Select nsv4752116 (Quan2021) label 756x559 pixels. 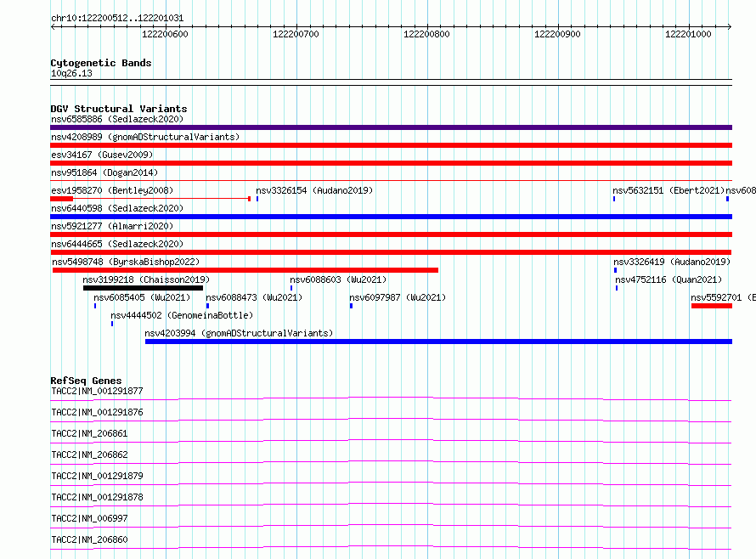669,279
